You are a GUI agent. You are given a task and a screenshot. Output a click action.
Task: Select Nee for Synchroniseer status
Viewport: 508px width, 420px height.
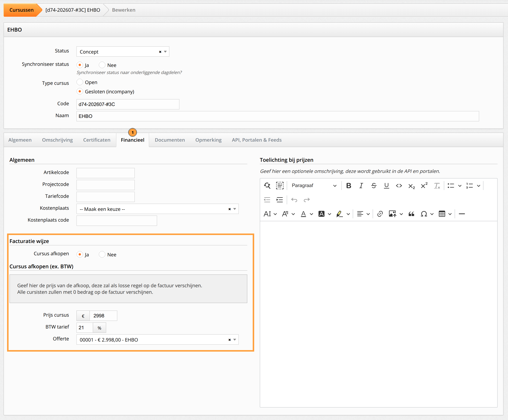pyautogui.click(x=102, y=65)
